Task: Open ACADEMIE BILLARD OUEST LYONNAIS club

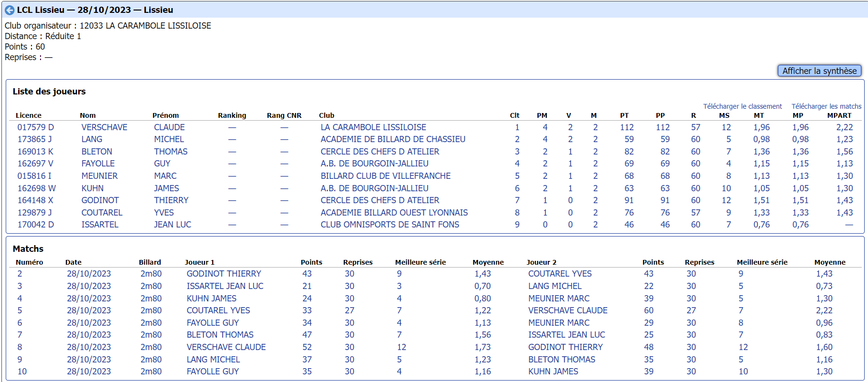Action: (394, 213)
